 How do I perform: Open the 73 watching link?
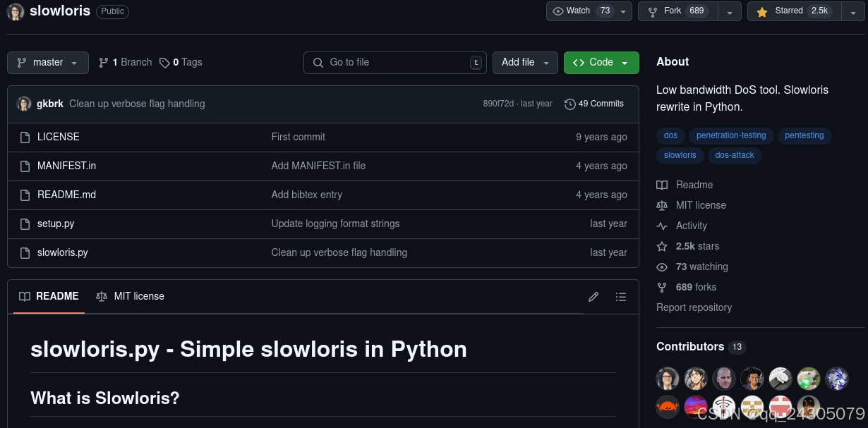pos(692,267)
